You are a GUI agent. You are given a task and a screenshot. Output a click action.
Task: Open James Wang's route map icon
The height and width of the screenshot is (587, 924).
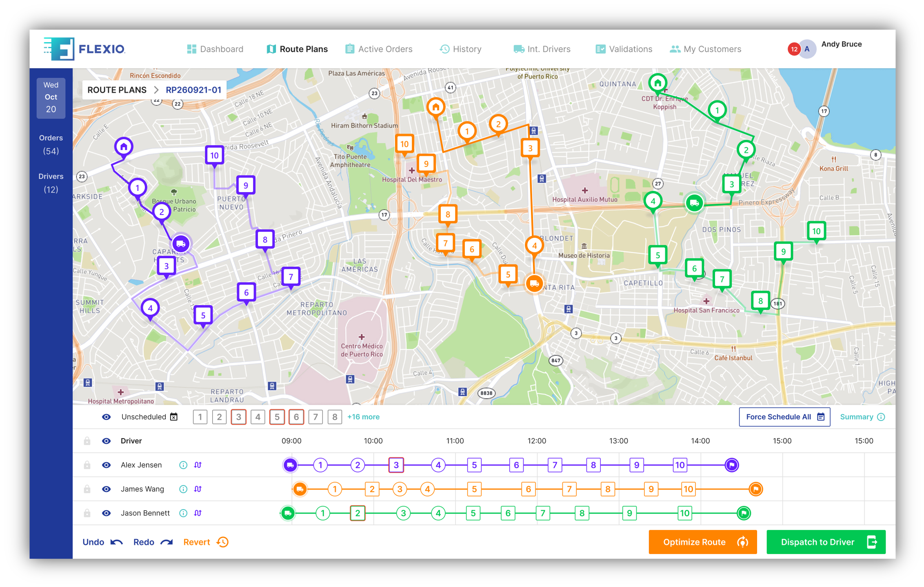[198, 489]
